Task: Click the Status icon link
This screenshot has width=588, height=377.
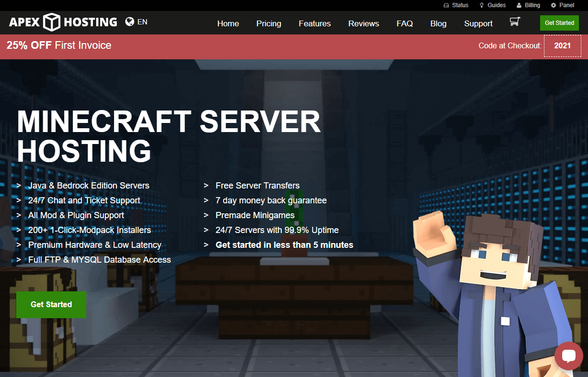Action: (446, 5)
